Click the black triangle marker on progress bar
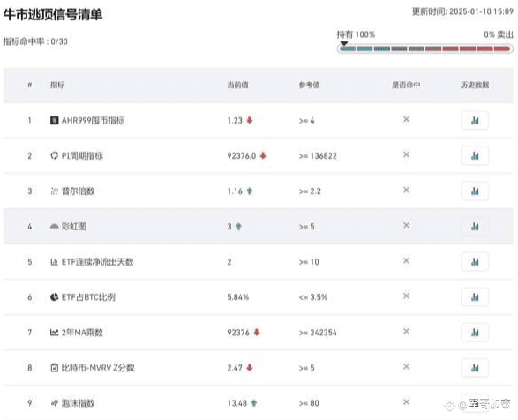The height and width of the screenshot is (420, 518). [344, 43]
